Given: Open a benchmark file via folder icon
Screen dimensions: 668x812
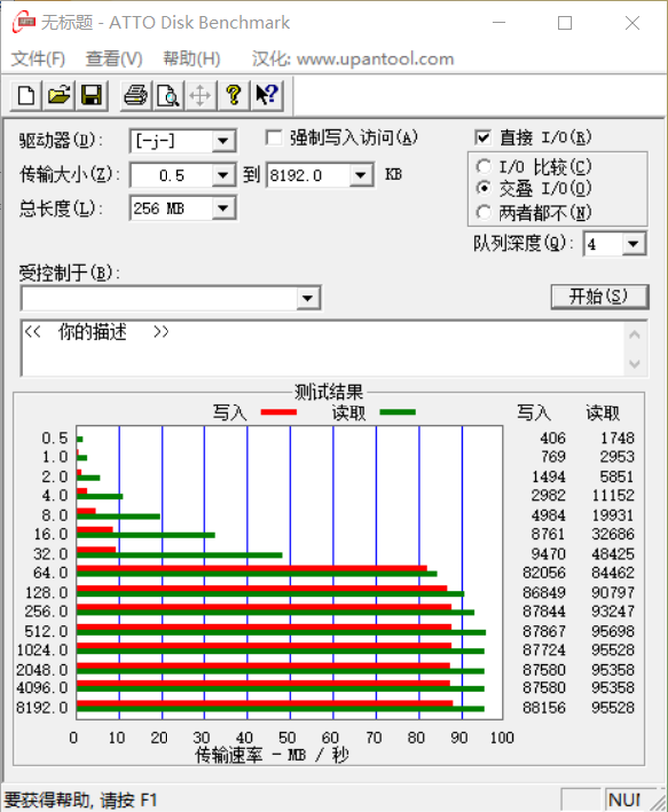Looking at the screenshot, I should (59, 96).
